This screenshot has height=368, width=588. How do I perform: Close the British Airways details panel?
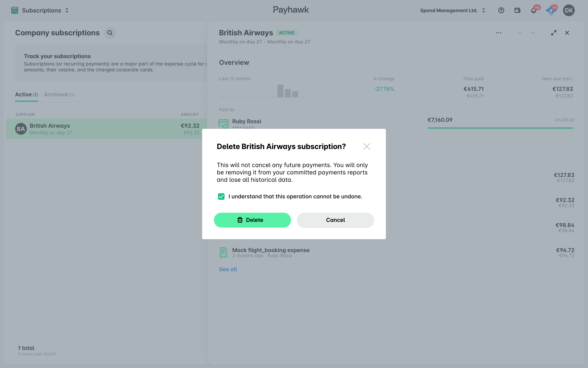click(x=567, y=33)
